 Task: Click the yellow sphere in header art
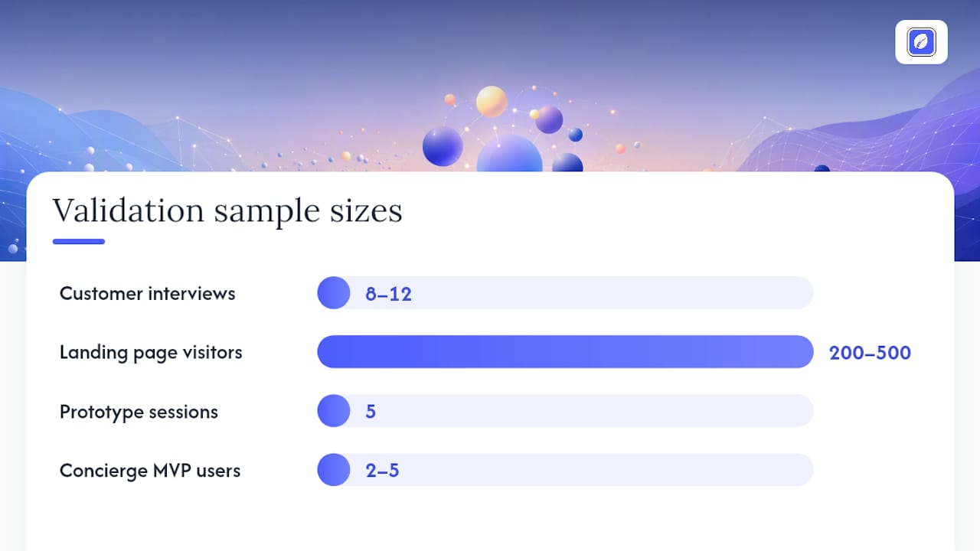tap(492, 102)
